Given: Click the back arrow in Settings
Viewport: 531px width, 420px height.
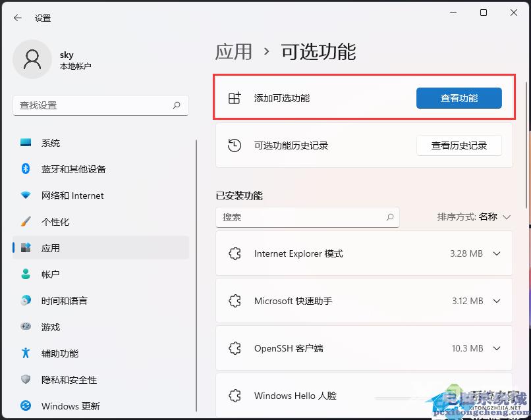Looking at the screenshot, I should (x=18, y=18).
